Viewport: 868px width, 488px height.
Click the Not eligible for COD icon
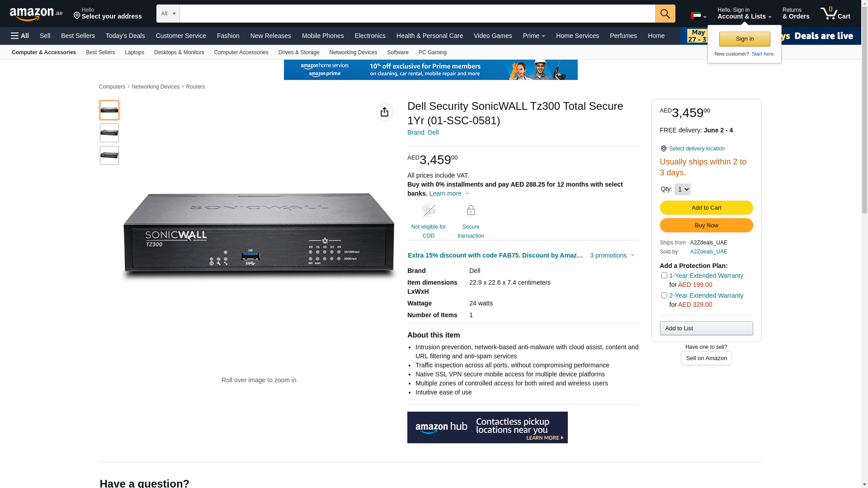(x=429, y=211)
